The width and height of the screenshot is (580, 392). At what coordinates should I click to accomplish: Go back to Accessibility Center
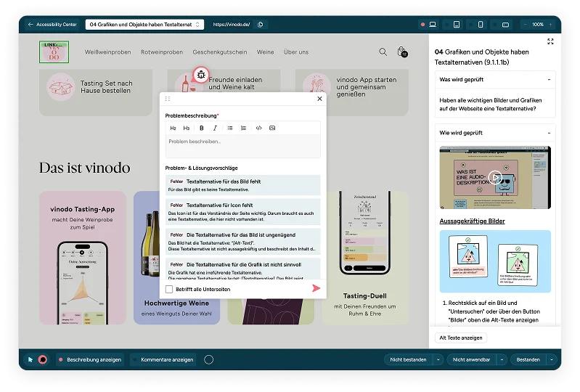click(x=52, y=25)
